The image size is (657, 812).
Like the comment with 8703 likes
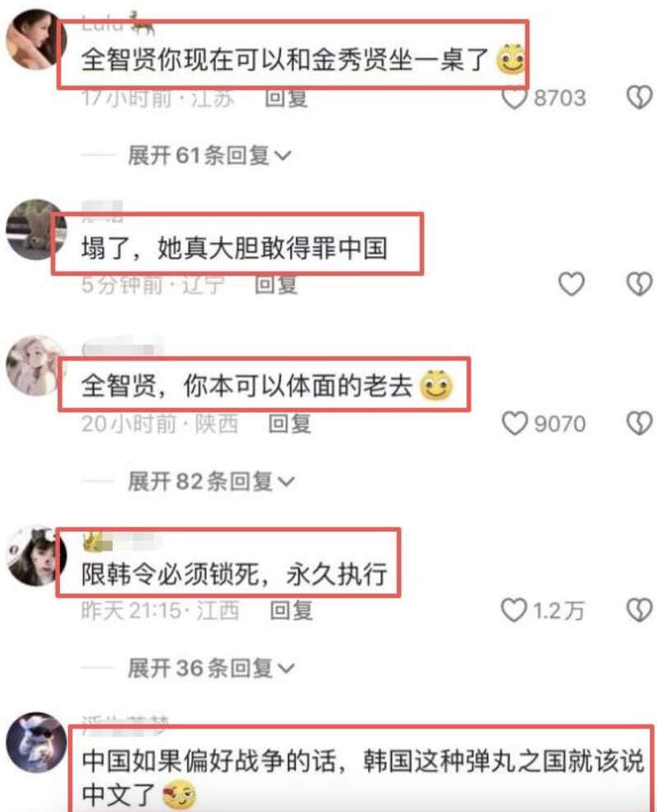pyautogui.click(x=514, y=98)
